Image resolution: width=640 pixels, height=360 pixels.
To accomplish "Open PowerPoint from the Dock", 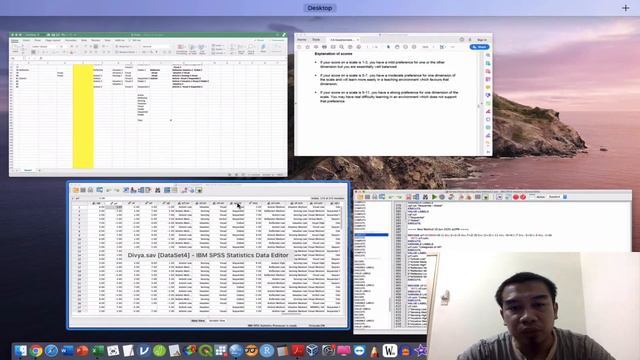I will point(82,351).
